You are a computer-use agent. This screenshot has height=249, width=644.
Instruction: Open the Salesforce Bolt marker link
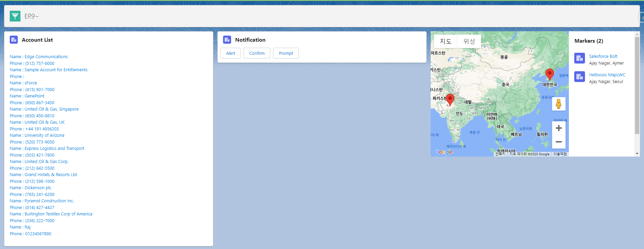click(603, 56)
